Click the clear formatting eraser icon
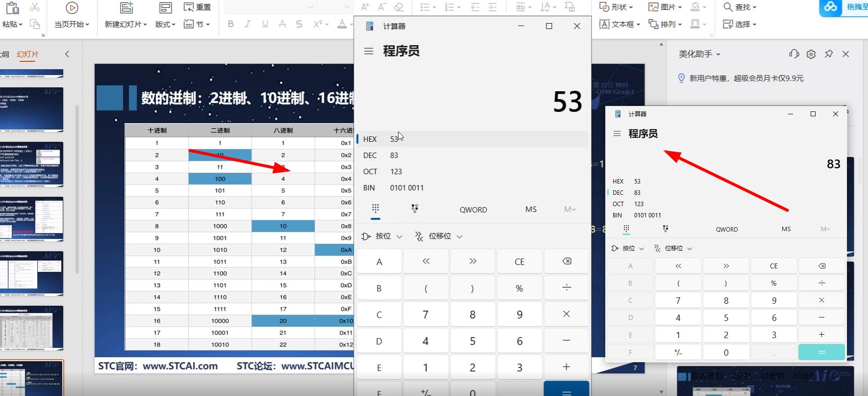Image resolution: width=868 pixels, height=396 pixels. (x=398, y=7)
